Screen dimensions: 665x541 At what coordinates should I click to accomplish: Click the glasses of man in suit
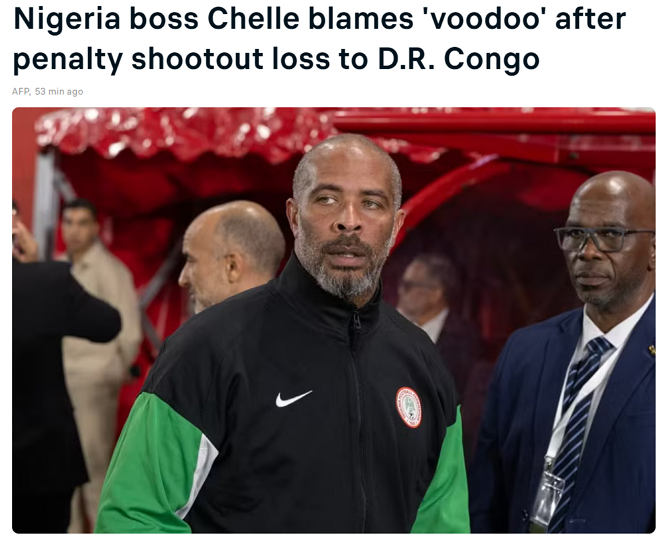click(602, 239)
